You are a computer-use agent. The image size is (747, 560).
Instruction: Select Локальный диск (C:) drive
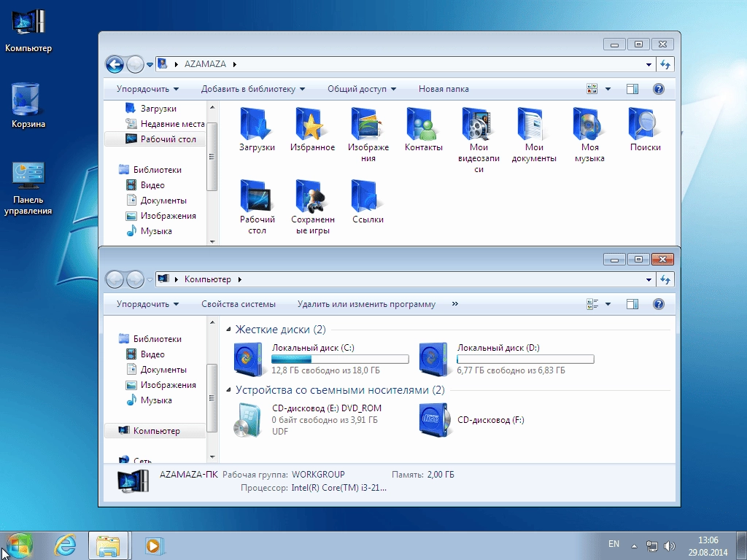(x=321, y=359)
